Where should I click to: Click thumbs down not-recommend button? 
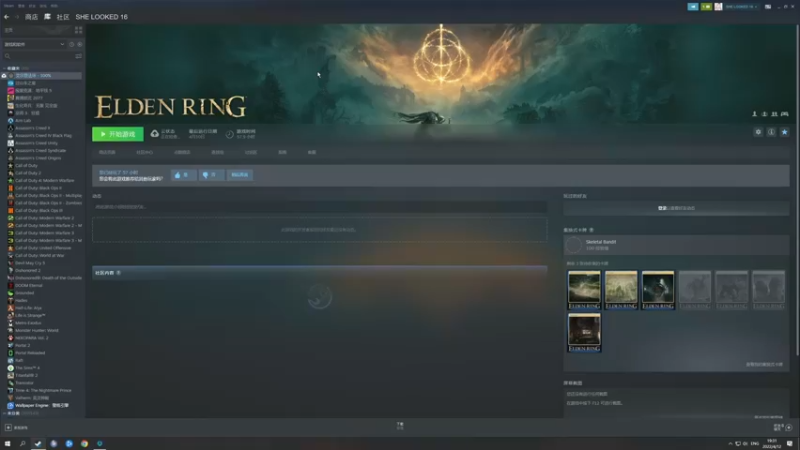click(x=211, y=175)
